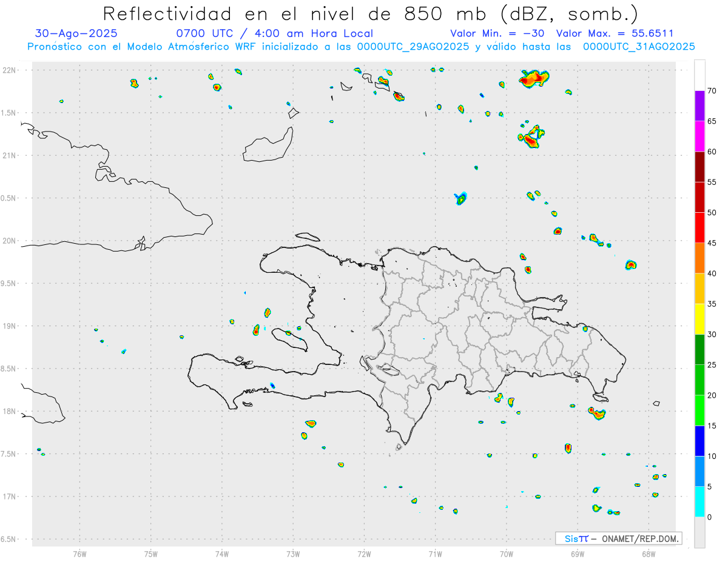Click the 'Valor Max. = 55.6511' text
Image resolution: width=728 pixels, height=562 pixels.
(x=615, y=33)
